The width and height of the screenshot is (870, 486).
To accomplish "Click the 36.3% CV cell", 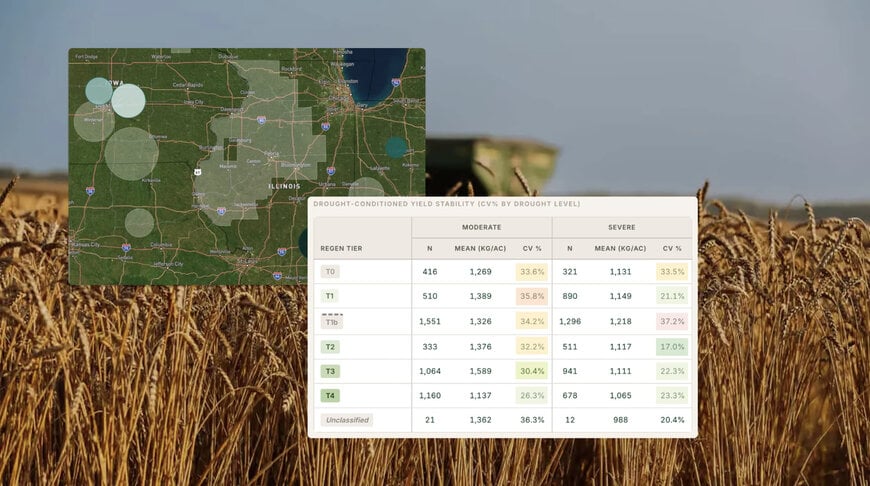I will (x=532, y=420).
